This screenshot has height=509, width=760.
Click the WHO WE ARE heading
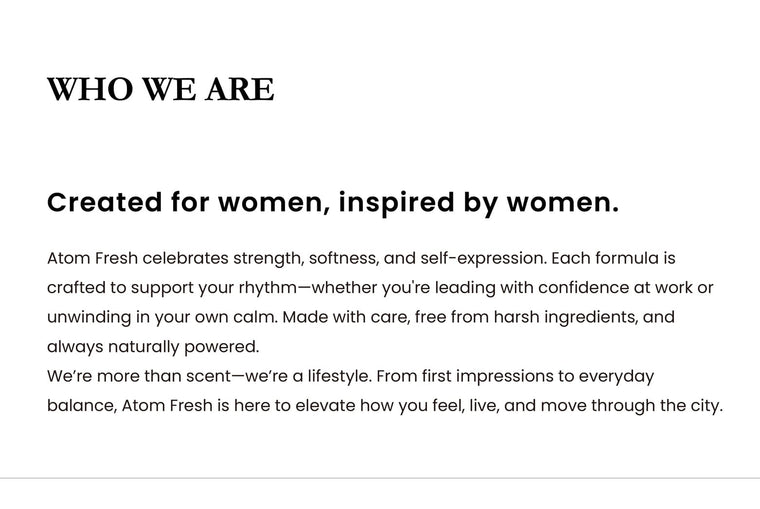160,89
